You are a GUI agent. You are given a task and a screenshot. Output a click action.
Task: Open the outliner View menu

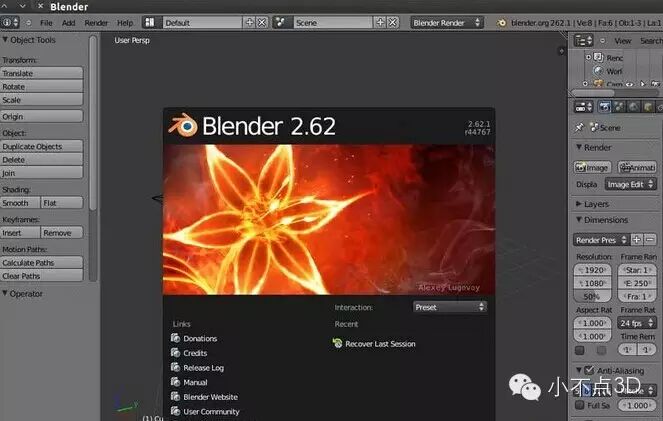click(x=622, y=41)
